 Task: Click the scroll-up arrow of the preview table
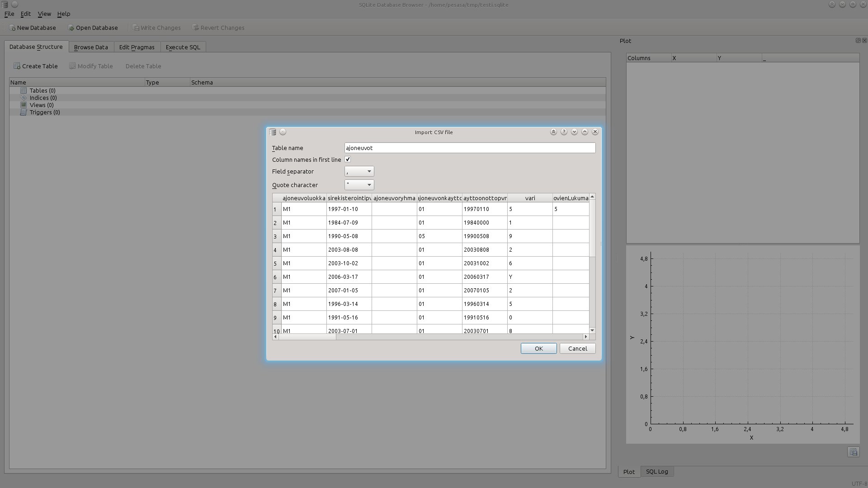(592, 197)
